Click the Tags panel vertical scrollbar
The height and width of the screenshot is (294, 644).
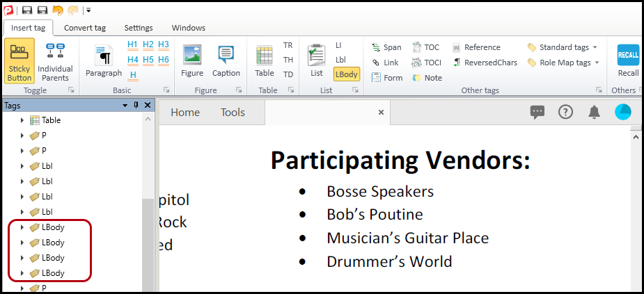(x=148, y=245)
